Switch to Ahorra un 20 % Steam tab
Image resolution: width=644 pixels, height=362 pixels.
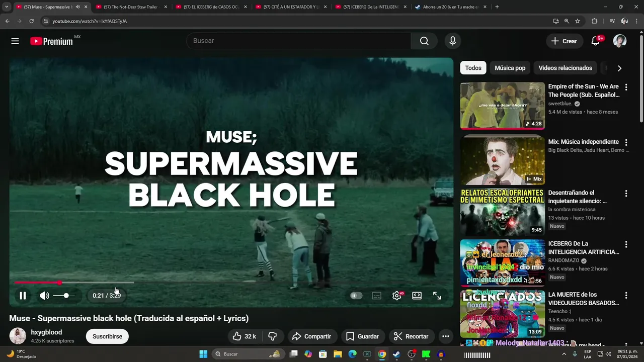[x=450, y=7]
